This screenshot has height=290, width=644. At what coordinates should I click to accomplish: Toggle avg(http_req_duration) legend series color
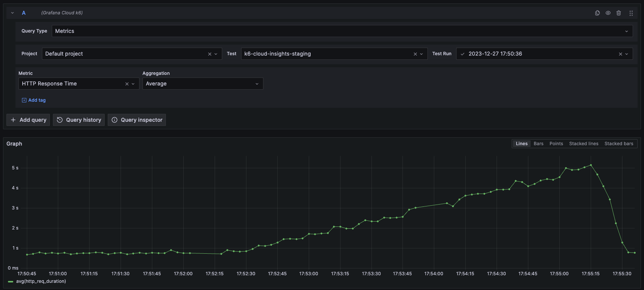(x=11, y=282)
